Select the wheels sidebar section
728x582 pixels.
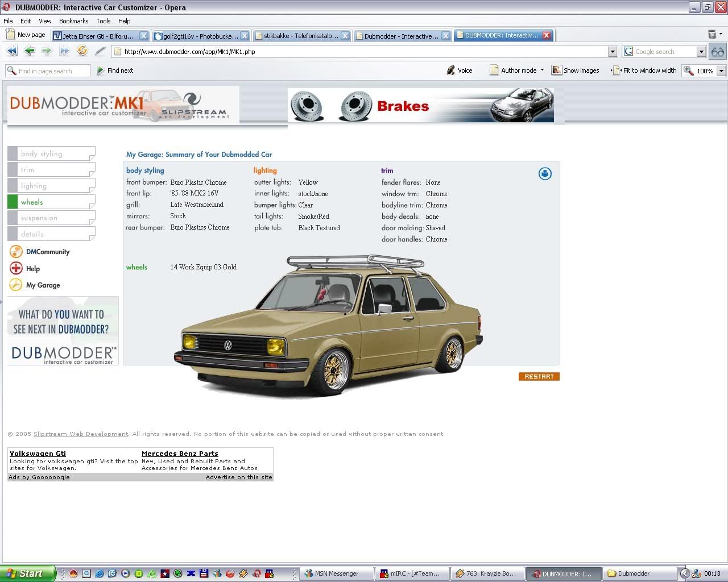(x=51, y=202)
